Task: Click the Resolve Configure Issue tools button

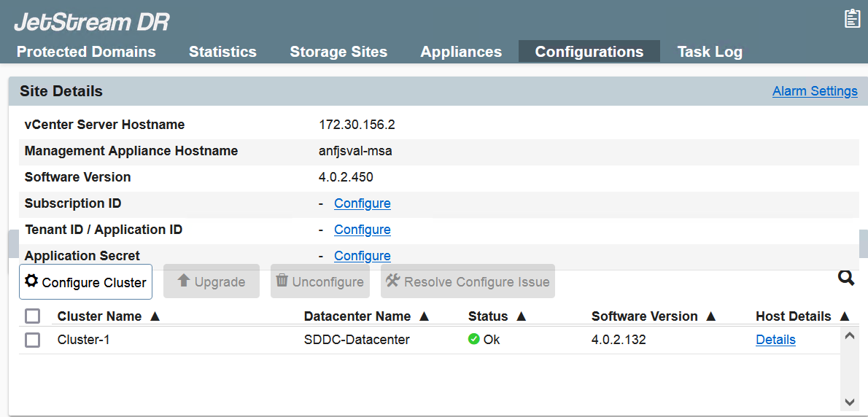Action: coord(468,281)
